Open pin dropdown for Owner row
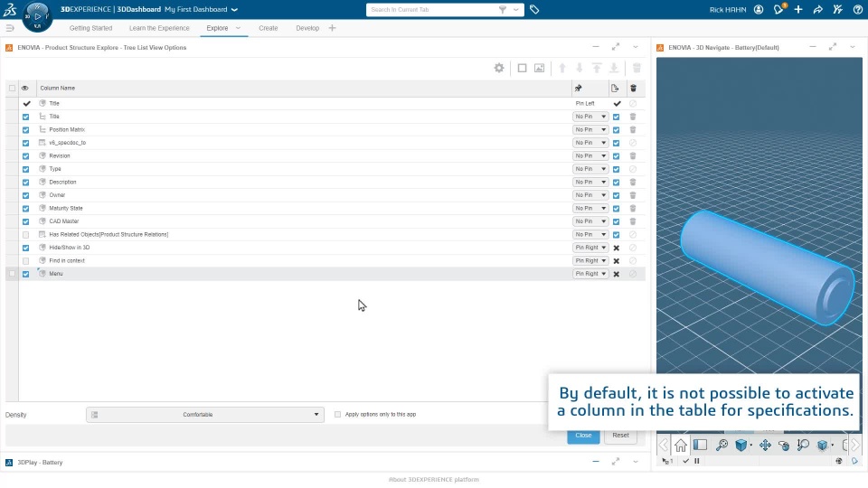Screen dimensions: 868x488 point(590,195)
